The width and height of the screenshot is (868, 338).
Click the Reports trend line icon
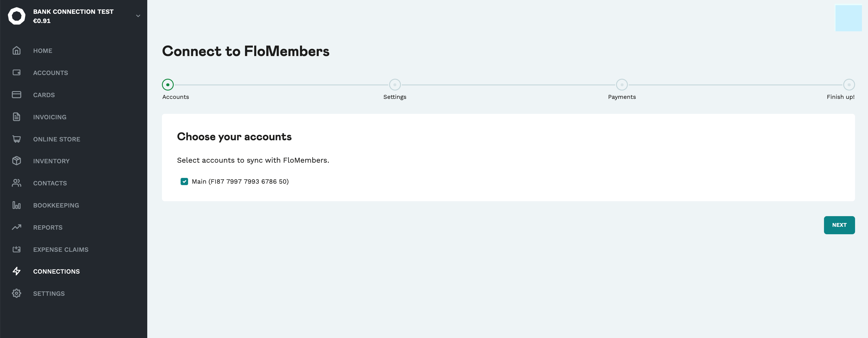[16, 227]
